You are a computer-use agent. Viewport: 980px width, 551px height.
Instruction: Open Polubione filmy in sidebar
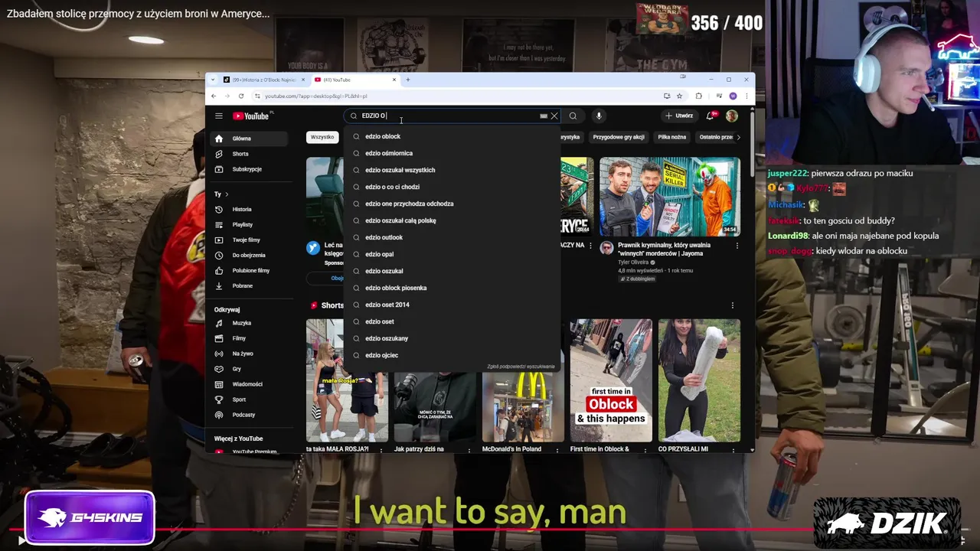coord(248,270)
